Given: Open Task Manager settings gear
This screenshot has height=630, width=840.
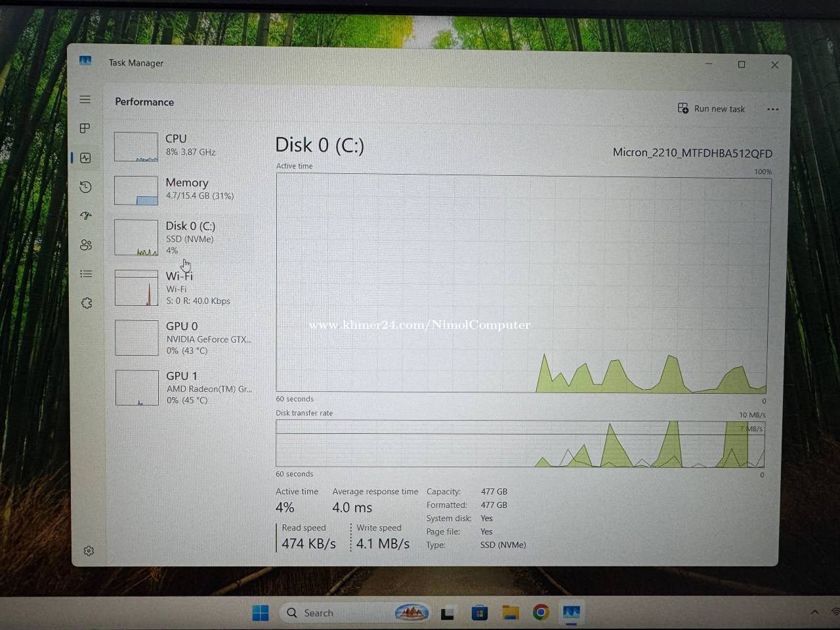Looking at the screenshot, I should [x=89, y=551].
